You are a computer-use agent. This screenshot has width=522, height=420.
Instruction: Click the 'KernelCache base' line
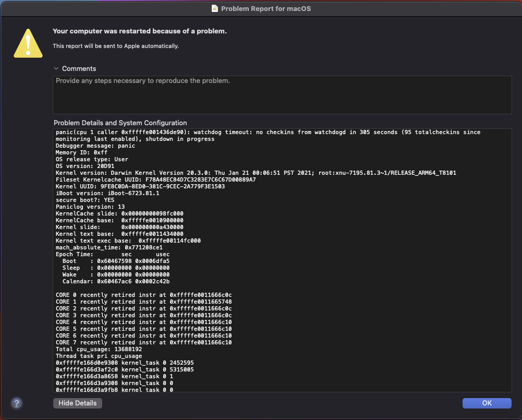point(119,221)
